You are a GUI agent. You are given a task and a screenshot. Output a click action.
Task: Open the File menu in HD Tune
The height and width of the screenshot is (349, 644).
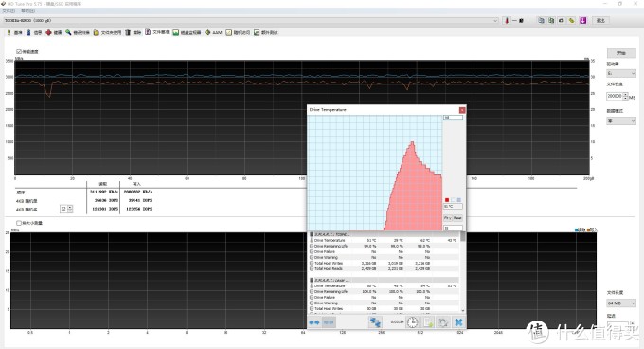(x=9, y=11)
